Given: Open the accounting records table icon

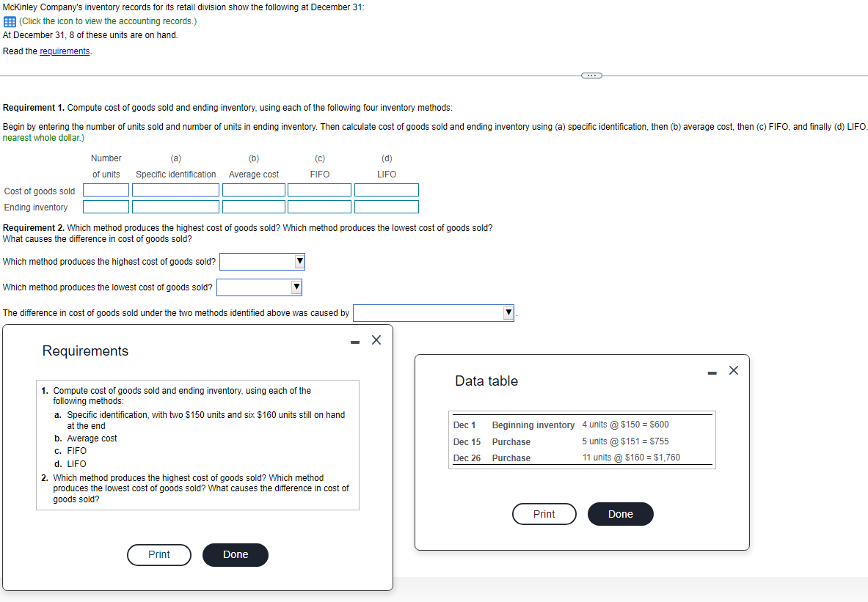Looking at the screenshot, I should 10,21.
